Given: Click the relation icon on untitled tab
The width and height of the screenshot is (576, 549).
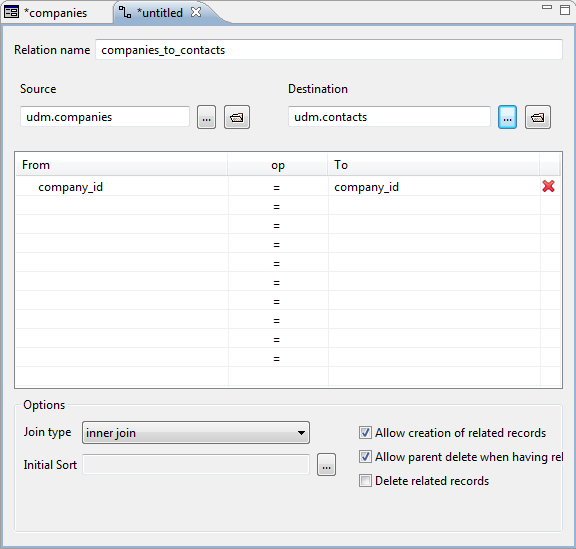Looking at the screenshot, I should [x=125, y=12].
